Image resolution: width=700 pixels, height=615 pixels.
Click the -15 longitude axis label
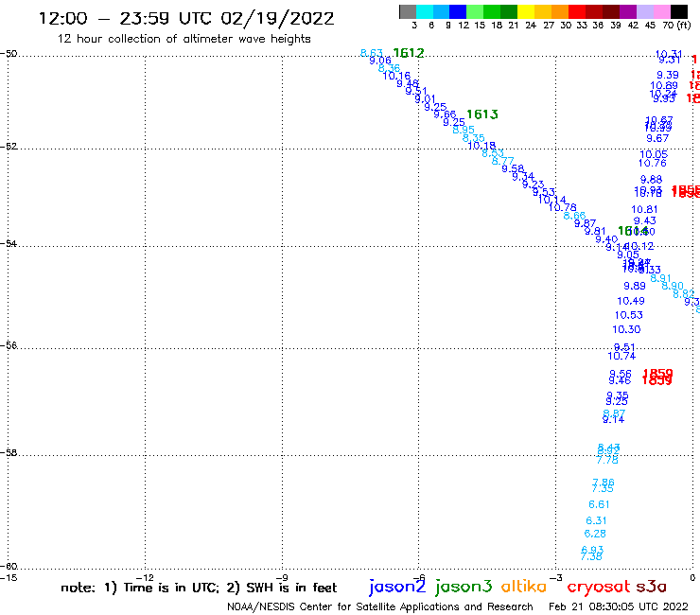pyautogui.click(x=9, y=578)
